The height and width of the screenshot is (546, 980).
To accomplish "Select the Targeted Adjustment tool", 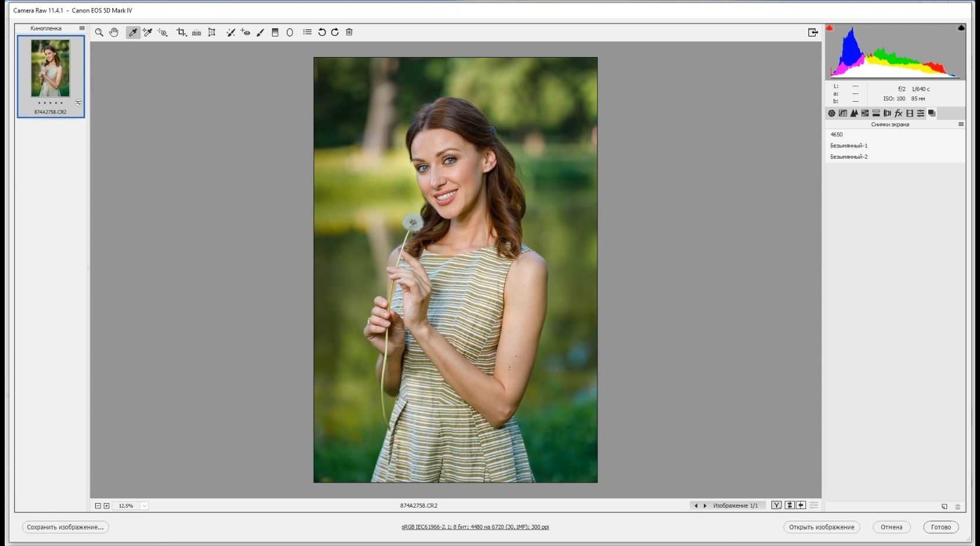I will click(163, 32).
